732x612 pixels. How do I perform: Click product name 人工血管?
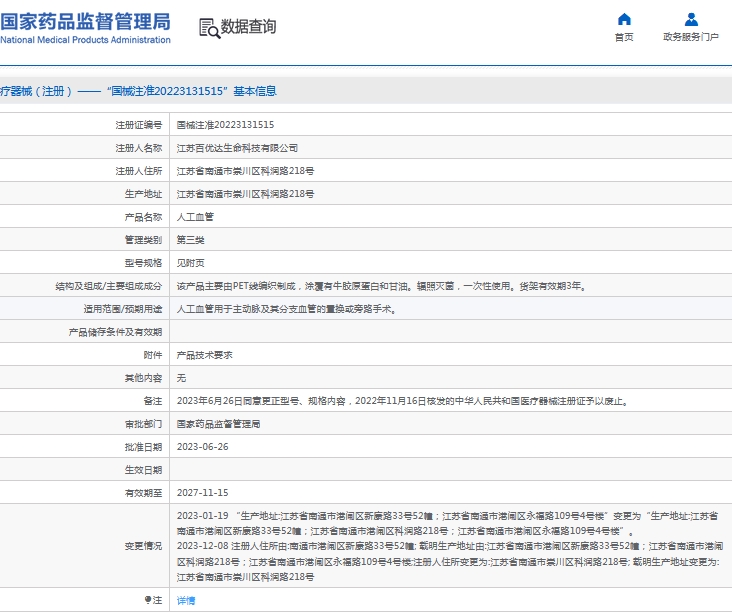195,217
